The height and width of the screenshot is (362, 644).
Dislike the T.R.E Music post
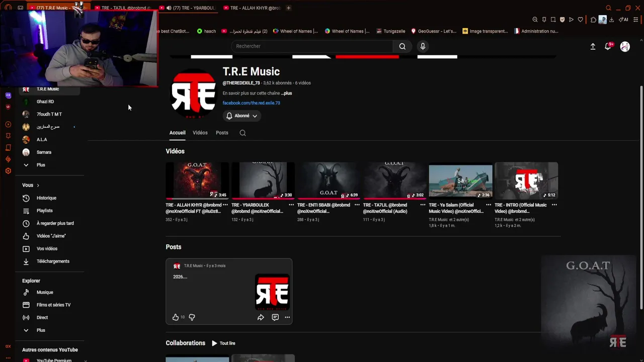click(x=192, y=317)
